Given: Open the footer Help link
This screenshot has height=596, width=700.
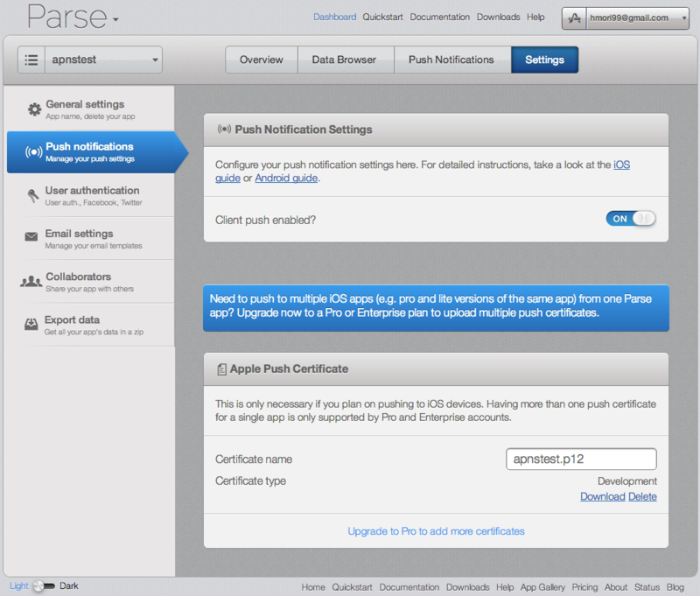Looking at the screenshot, I should point(505,587).
